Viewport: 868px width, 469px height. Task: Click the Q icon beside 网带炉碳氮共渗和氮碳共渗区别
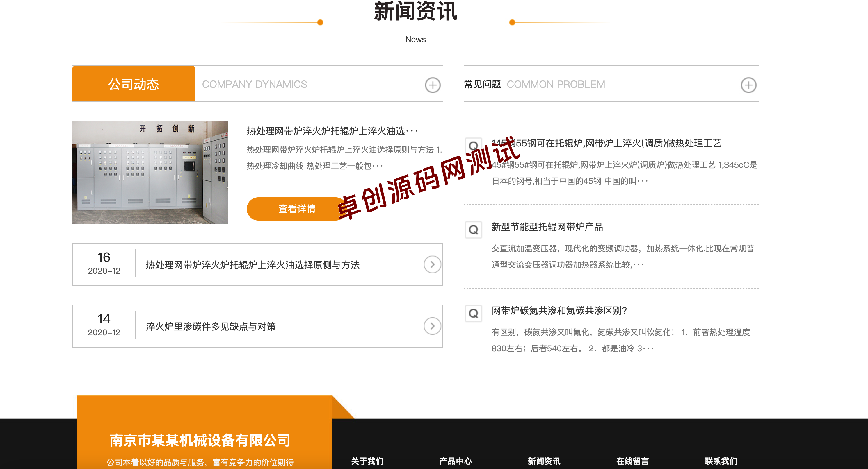click(x=473, y=313)
